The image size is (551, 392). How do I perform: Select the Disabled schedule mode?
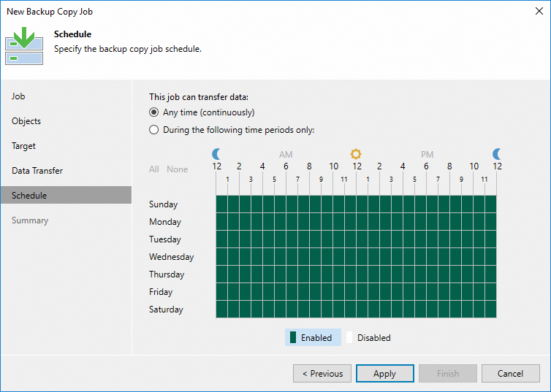pyautogui.click(x=368, y=338)
